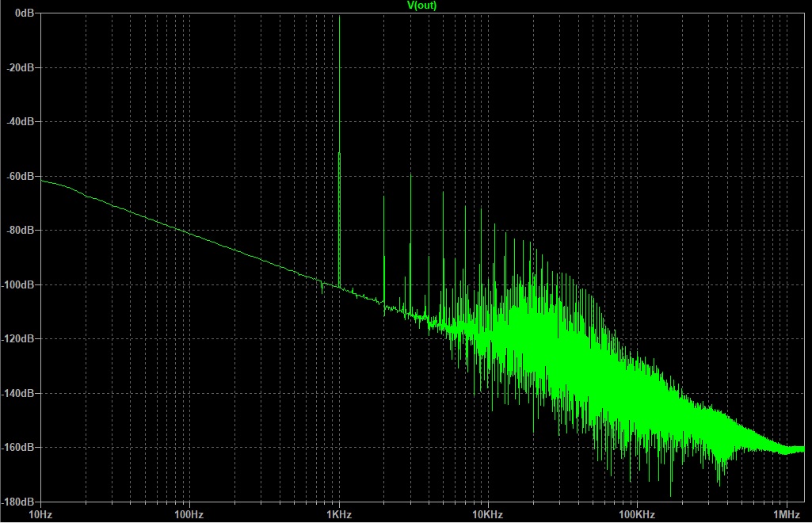Click the 100KHz frequency axis label
812x523 pixels.
pos(636,515)
